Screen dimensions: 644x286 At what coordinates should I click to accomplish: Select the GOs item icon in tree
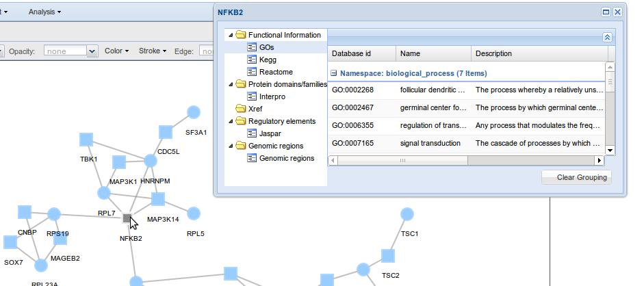[252, 47]
